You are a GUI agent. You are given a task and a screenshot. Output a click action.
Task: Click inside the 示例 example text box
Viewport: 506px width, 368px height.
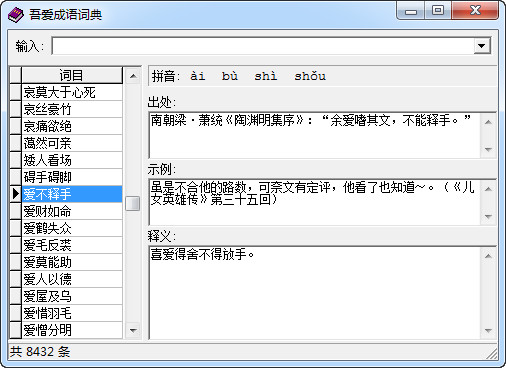coord(315,202)
